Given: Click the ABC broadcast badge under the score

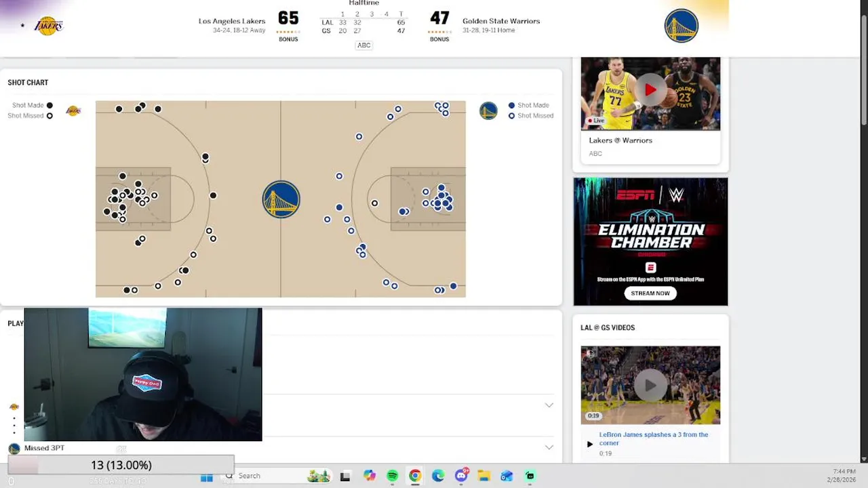Looking at the screenshot, I should pos(364,45).
